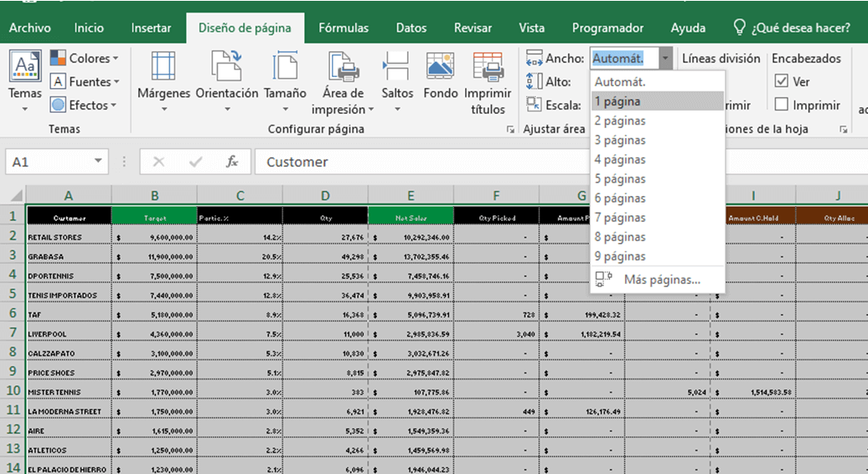Select column D header
The image size is (868, 474).
(x=325, y=195)
